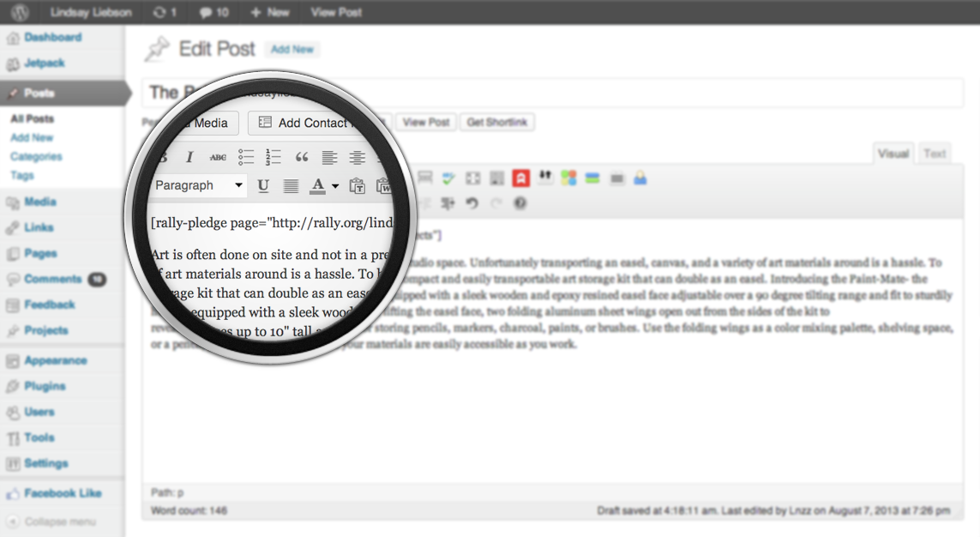This screenshot has height=537, width=980.
Task: Switch to the Visual editor tab
Action: point(893,154)
